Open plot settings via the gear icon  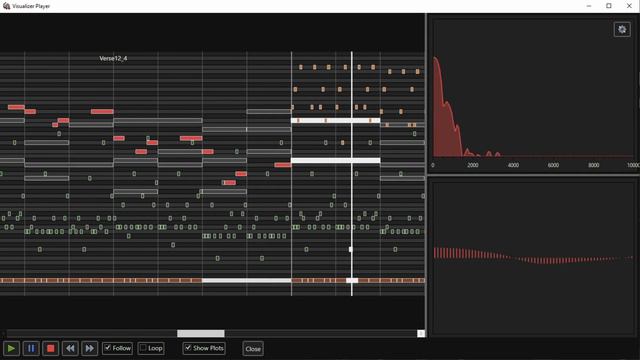(622, 29)
